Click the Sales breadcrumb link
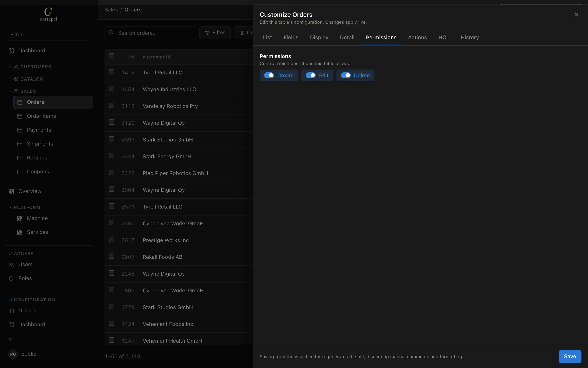The image size is (588, 368). click(x=111, y=10)
